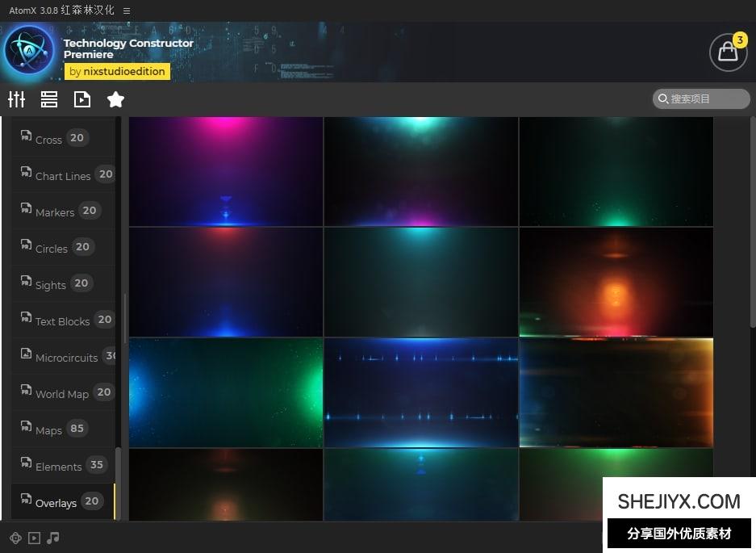
Task: Click the play box icon in the bottom bar
Action: [x=34, y=538]
